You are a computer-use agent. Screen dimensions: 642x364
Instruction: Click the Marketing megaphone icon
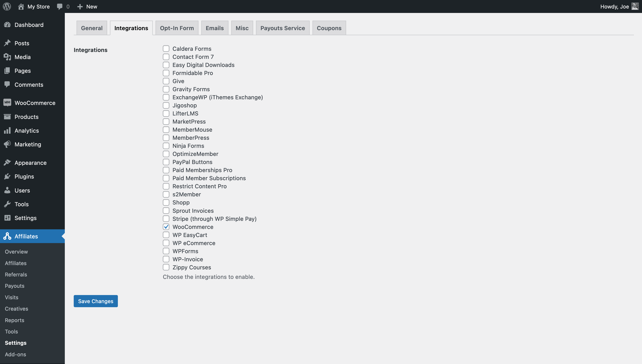7,144
